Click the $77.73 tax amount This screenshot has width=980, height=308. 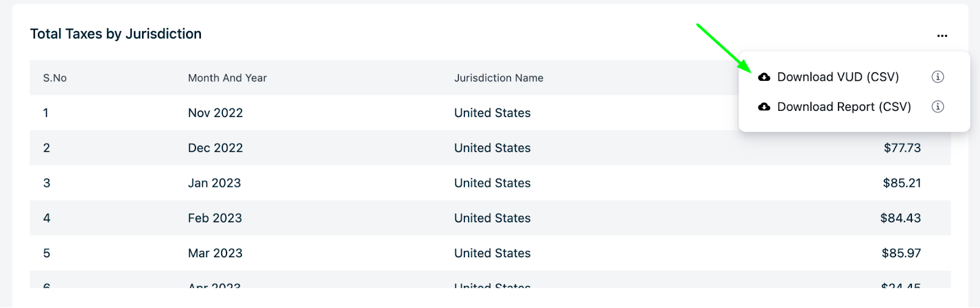tap(902, 148)
